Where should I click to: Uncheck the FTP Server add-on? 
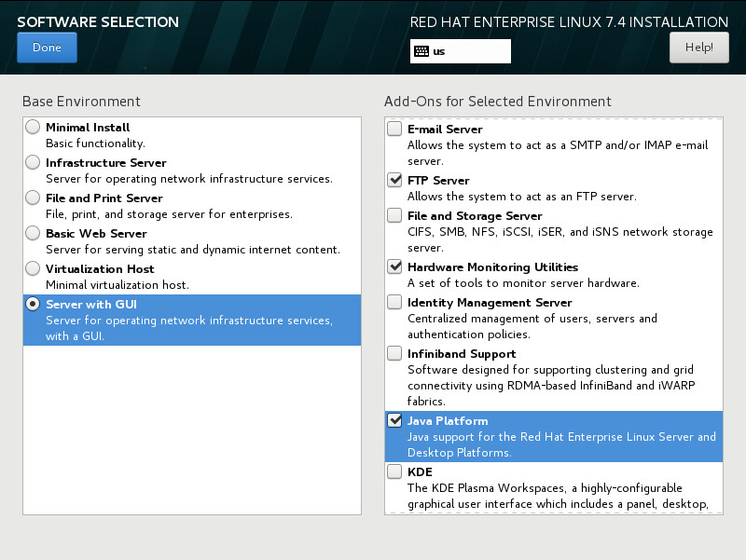coord(394,180)
